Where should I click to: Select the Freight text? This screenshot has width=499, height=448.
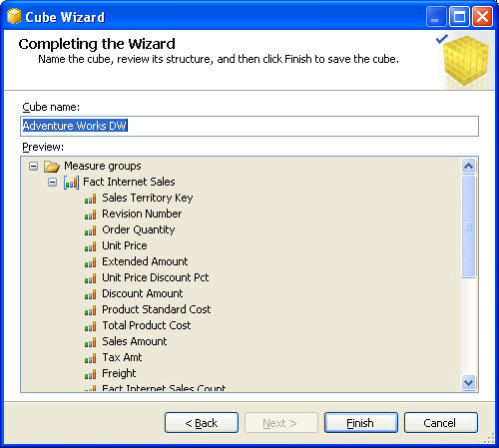[119, 373]
